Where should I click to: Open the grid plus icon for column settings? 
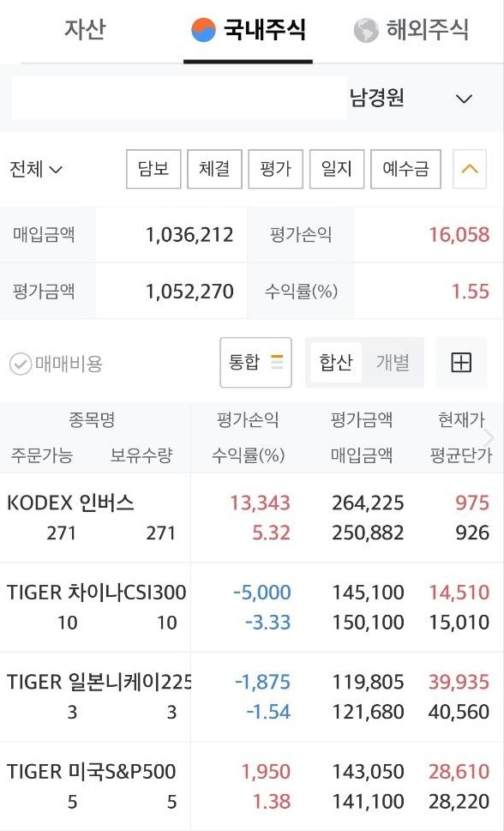461,363
